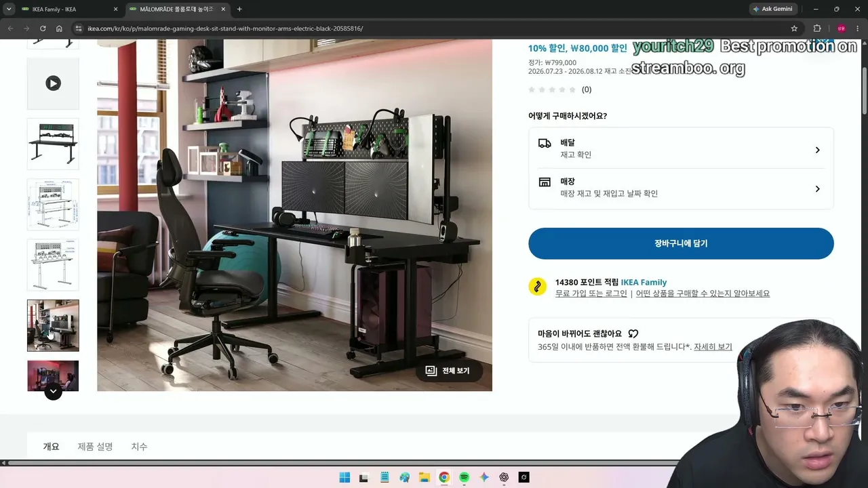The width and height of the screenshot is (868, 488).
Task: Click the 정가 ₩799,000 regular price text
Action: click(x=552, y=62)
